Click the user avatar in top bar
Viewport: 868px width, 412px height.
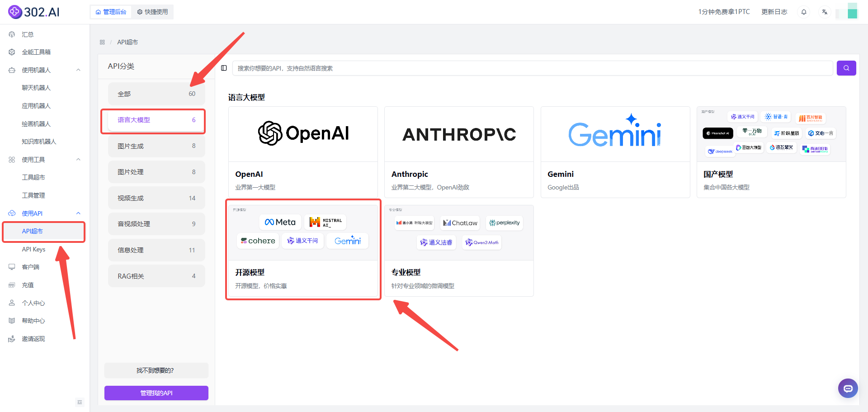coord(847,12)
